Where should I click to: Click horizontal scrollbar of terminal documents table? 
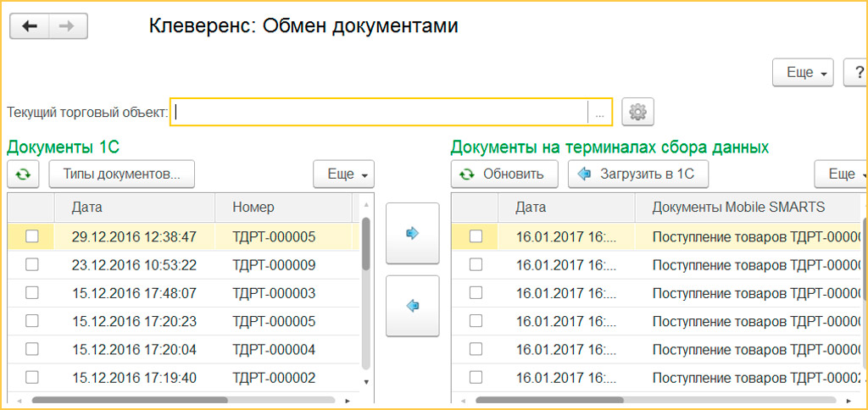549,400
